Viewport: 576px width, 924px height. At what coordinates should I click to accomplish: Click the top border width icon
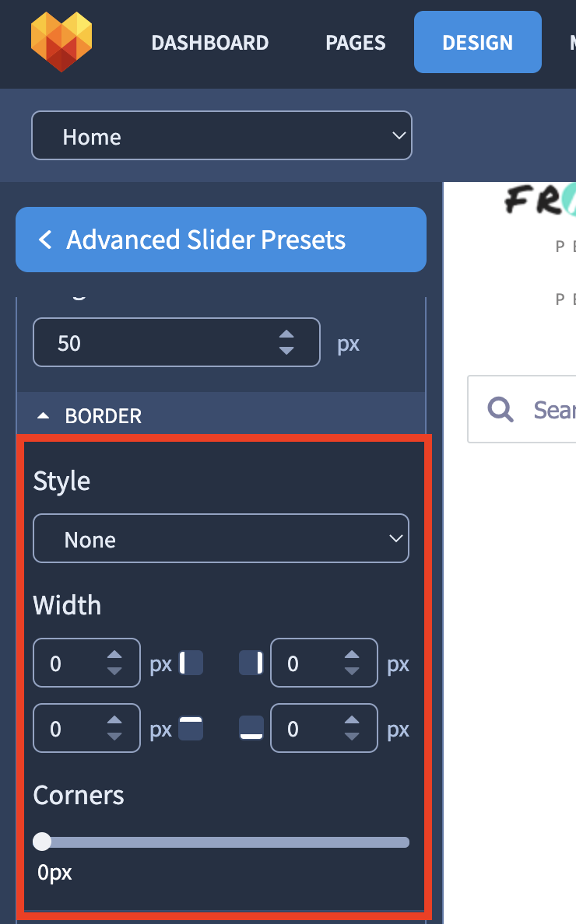tap(191, 728)
